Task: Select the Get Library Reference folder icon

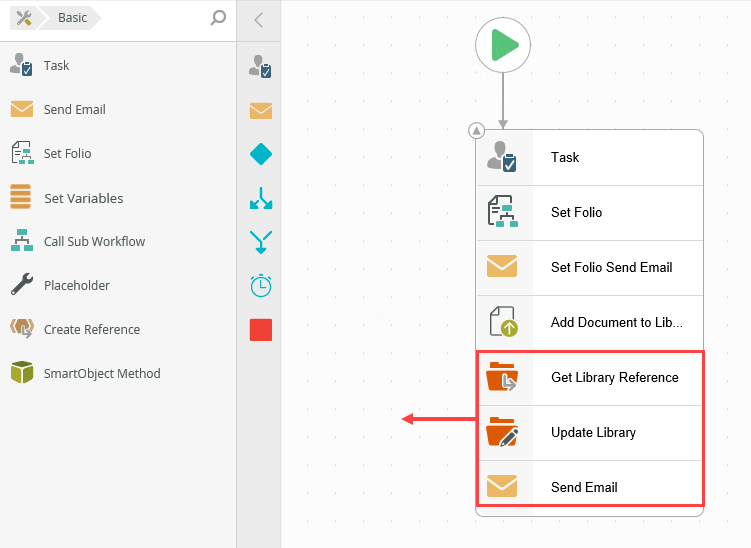Action: coord(502,376)
